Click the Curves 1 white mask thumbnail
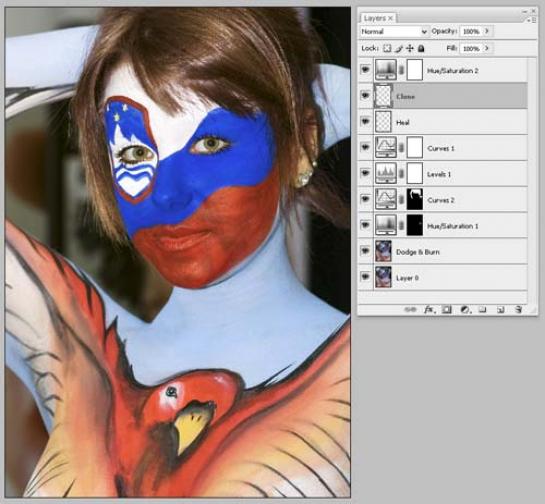 [x=415, y=147]
